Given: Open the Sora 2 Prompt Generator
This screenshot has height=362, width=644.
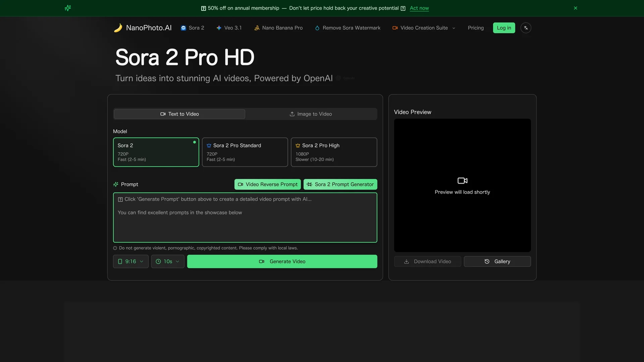Looking at the screenshot, I should [x=340, y=184].
